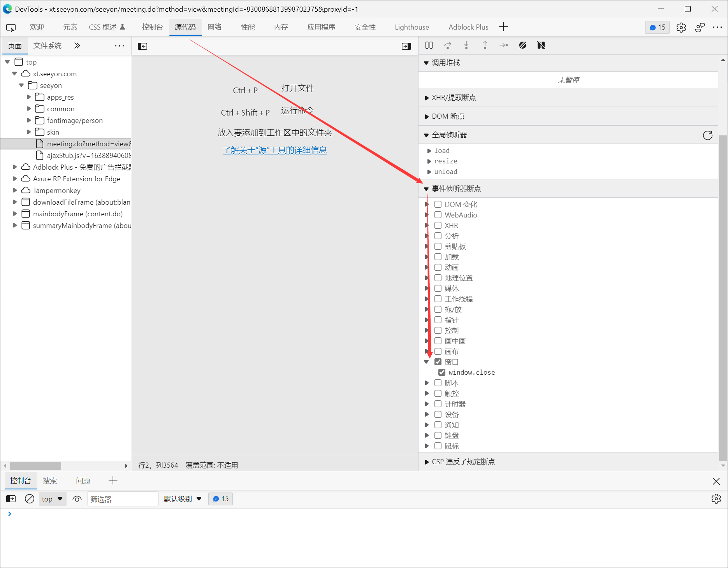
Task: Hide the navigator sidebar pane
Action: coord(142,46)
